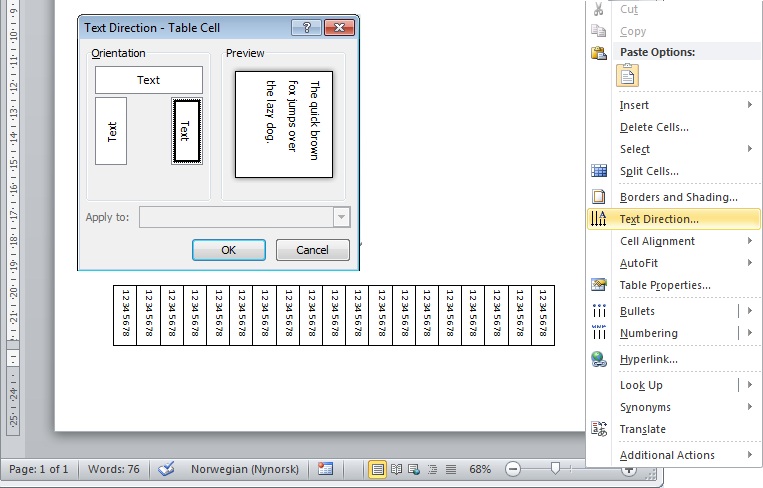Click the Preview sample text box
Screen dimensions: 763x488
(x=284, y=125)
